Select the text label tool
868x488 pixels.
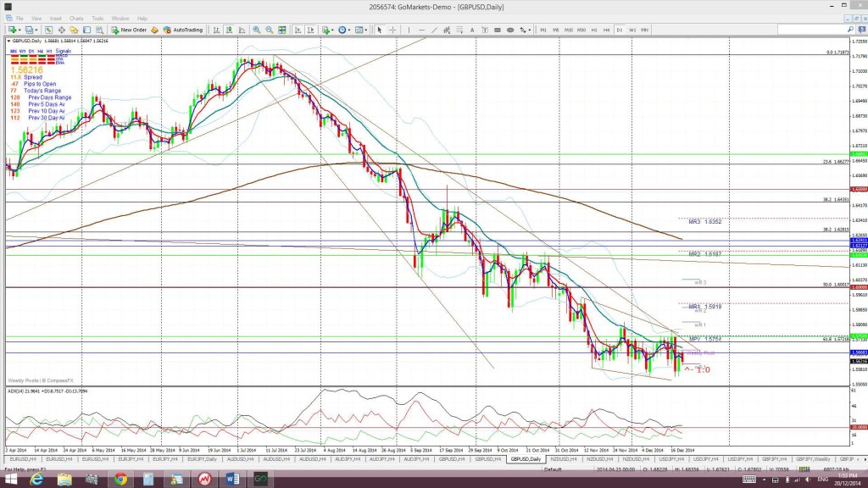[x=485, y=30]
